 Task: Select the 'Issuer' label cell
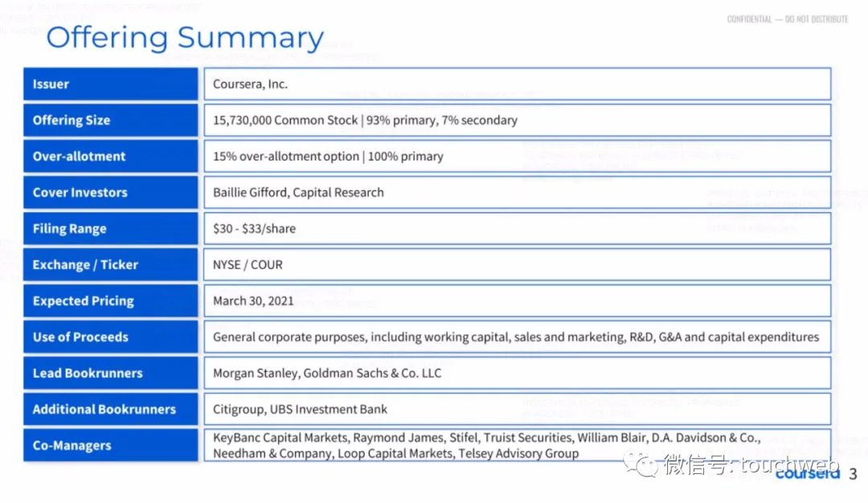tap(111, 84)
